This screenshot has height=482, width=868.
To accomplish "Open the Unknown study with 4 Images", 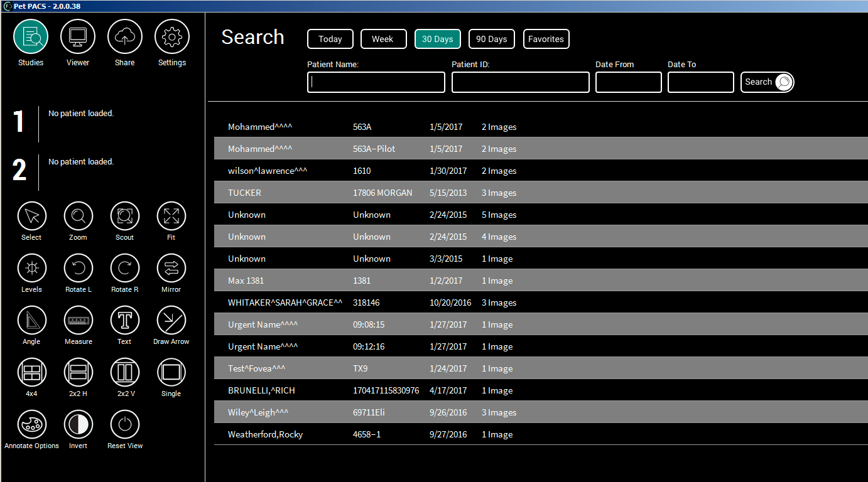I will (541, 237).
